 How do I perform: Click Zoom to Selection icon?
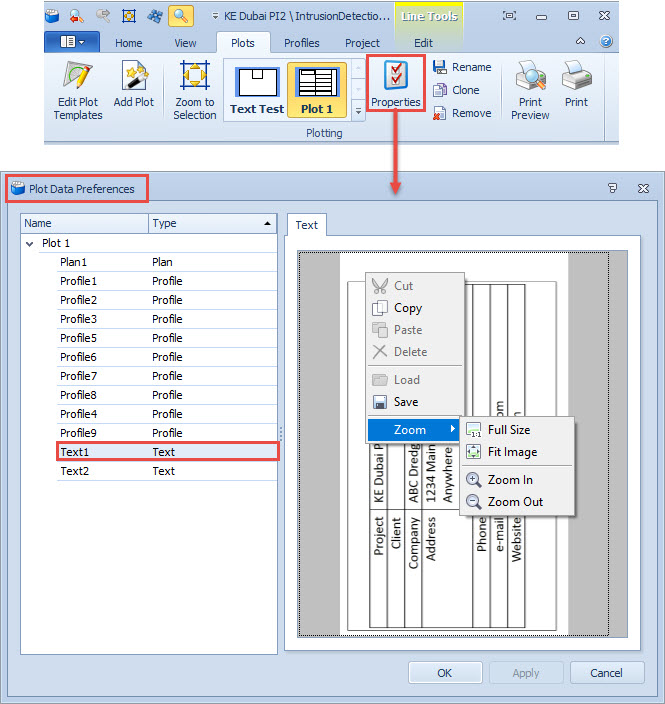click(x=194, y=75)
